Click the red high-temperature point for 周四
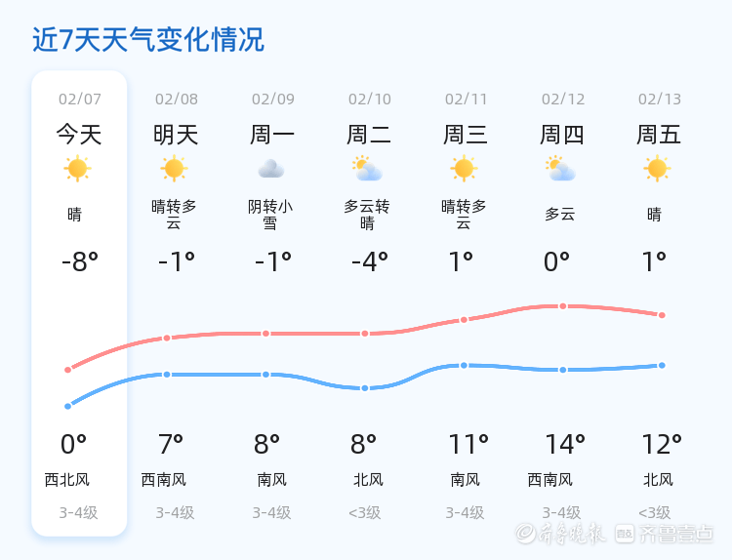 tap(563, 306)
